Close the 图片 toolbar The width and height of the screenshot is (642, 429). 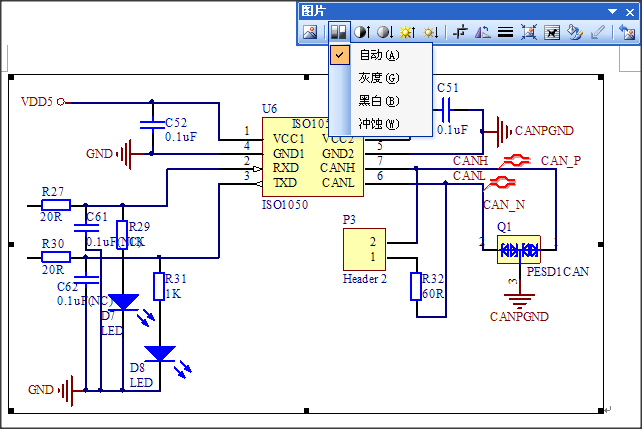click(630, 12)
